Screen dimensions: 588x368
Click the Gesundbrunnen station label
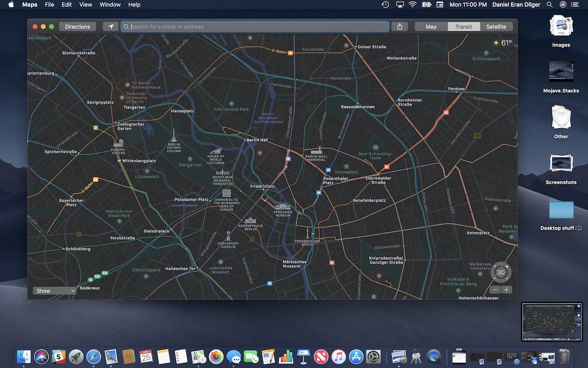pos(358,107)
